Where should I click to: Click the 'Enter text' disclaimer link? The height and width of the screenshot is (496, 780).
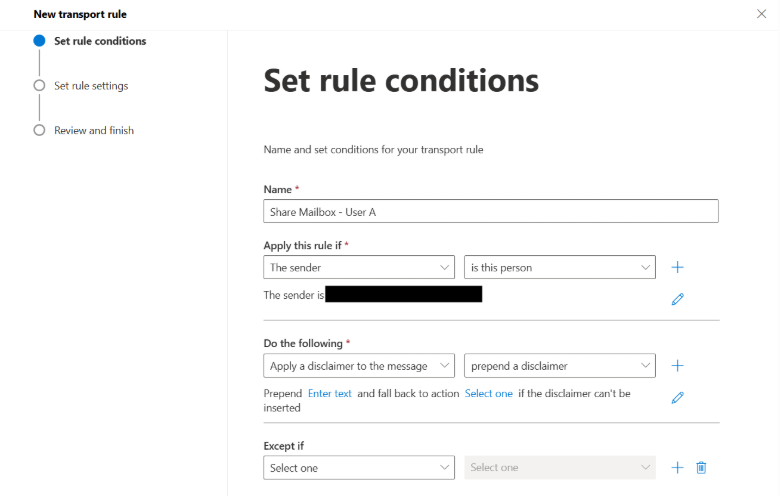(x=330, y=393)
